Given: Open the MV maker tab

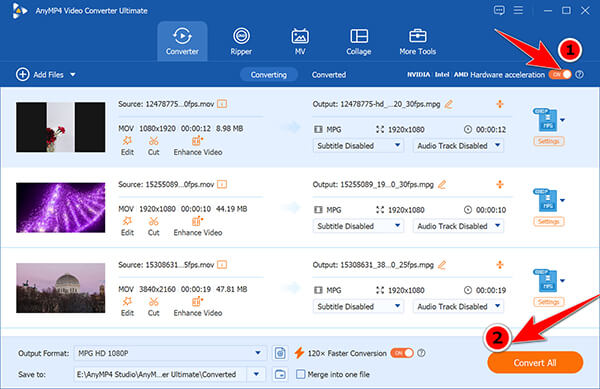Looking at the screenshot, I should point(300,41).
